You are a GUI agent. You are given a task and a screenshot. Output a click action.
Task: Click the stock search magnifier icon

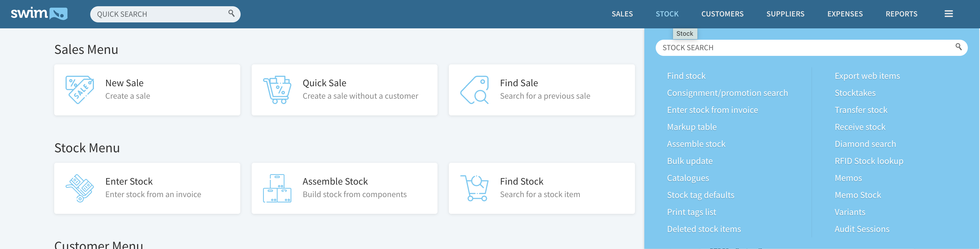pyautogui.click(x=958, y=47)
